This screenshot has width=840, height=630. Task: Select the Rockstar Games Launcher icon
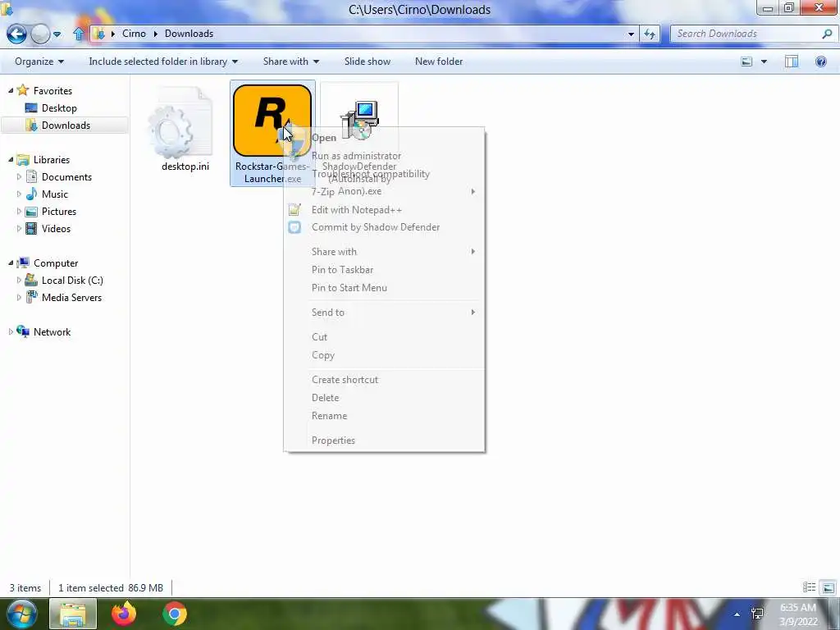coord(272,121)
